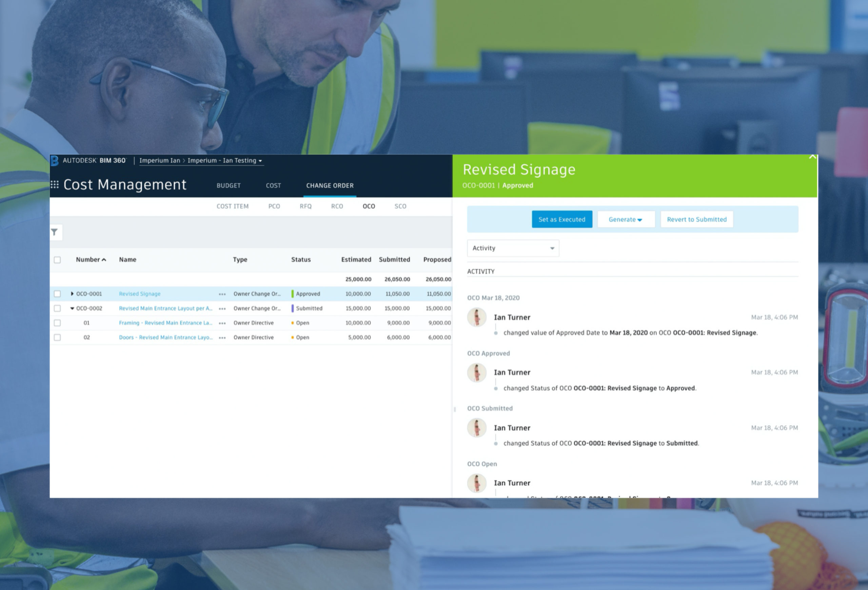Open the ellipsis menu on the Framing row
Image resolution: width=868 pixels, height=590 pixels.
(x=222, y=323)
